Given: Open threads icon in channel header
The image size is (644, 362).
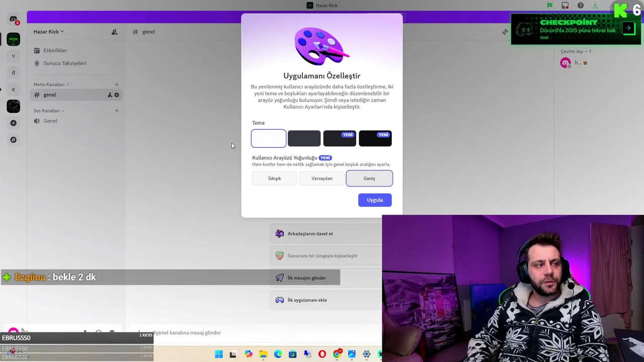Looking at the screenshot, I should (505, 32).
